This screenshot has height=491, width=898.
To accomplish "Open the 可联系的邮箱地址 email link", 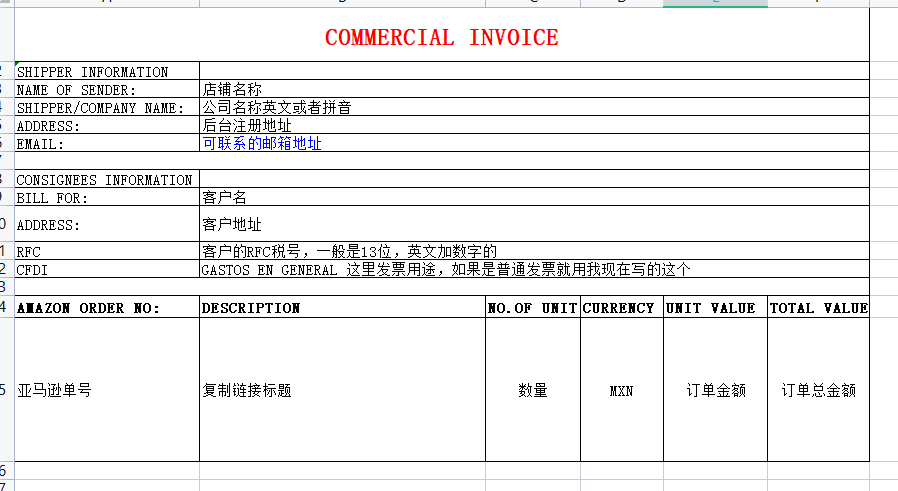I will point(262,143).
